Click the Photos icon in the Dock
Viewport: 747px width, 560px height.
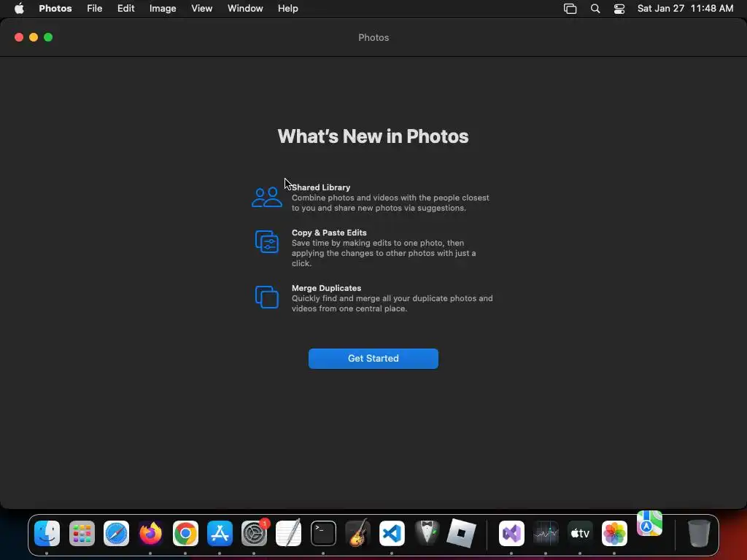pyautogui.click(x=614, y=533)
